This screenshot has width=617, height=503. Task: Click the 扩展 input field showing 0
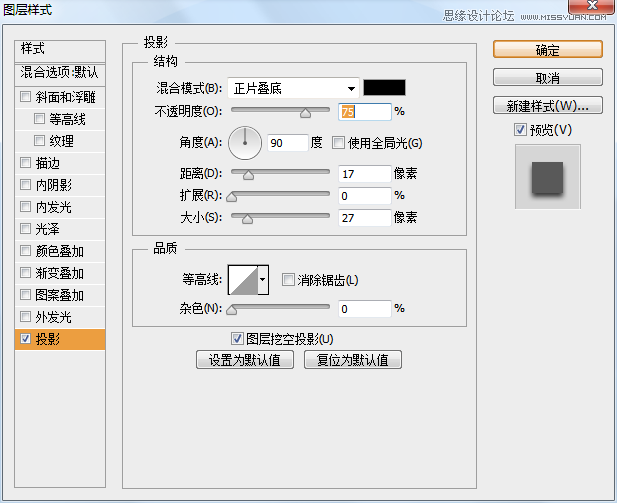[365, 196]
